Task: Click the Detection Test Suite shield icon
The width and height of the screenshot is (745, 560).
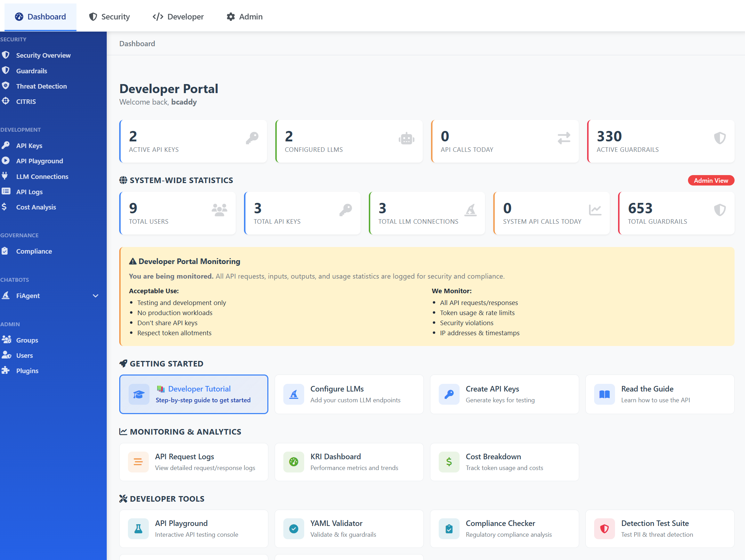Action: 604,529
